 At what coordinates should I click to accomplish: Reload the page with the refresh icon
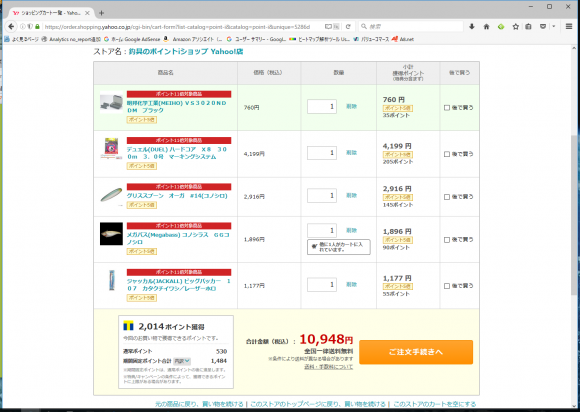point(348,27)
